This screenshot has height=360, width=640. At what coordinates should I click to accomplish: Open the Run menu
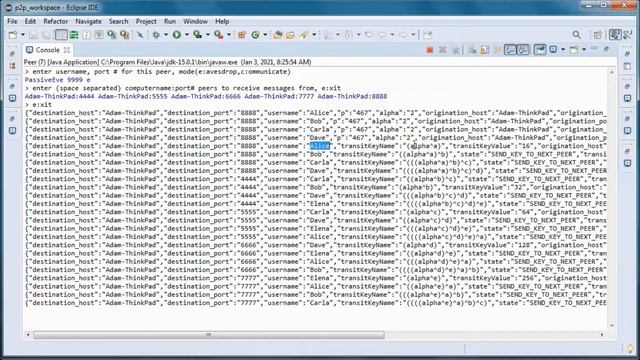click(170, 21)
